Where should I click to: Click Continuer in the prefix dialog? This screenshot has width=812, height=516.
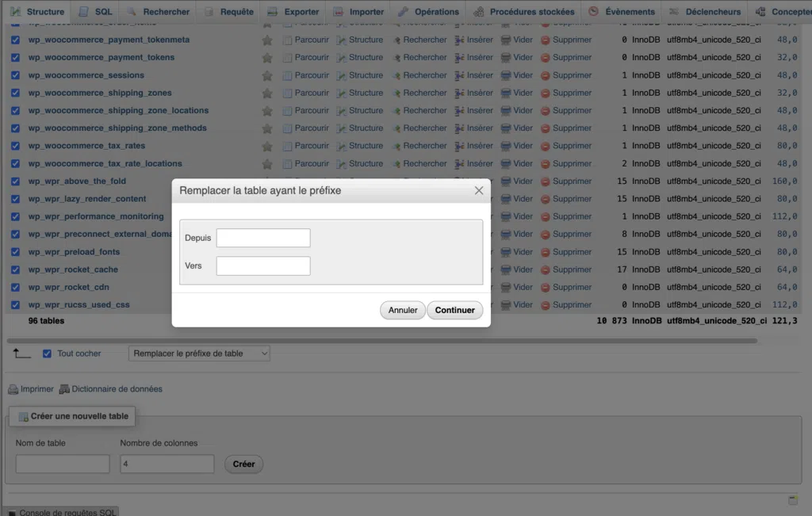(x=454, y=310)
